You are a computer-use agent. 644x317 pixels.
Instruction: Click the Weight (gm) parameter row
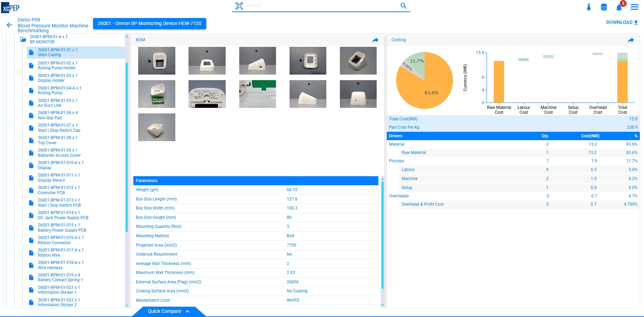click(x=256, y=190)
